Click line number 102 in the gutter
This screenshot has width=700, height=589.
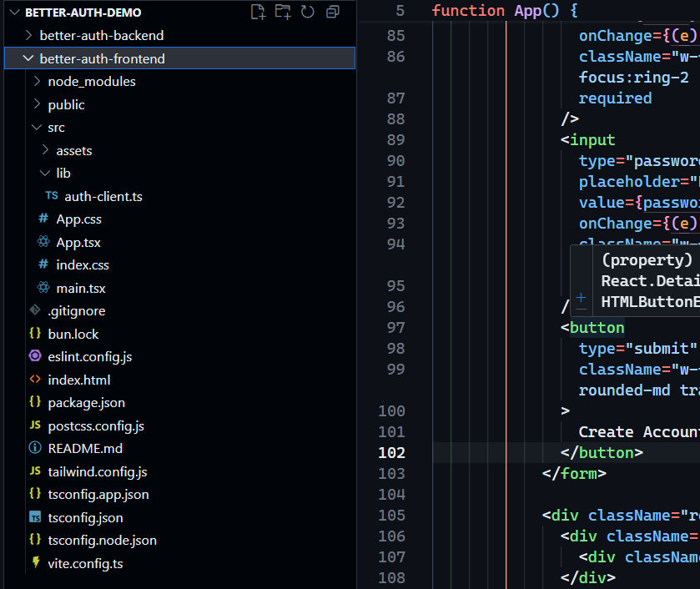pyautogui.click(x=392, y=452)
